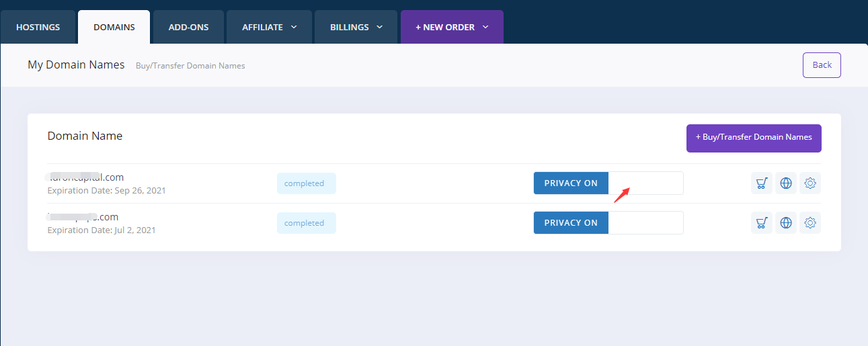The image size is (868, 346).
Task: Click globe icon for domain expiring Sep 26
Action: point(785,183)
